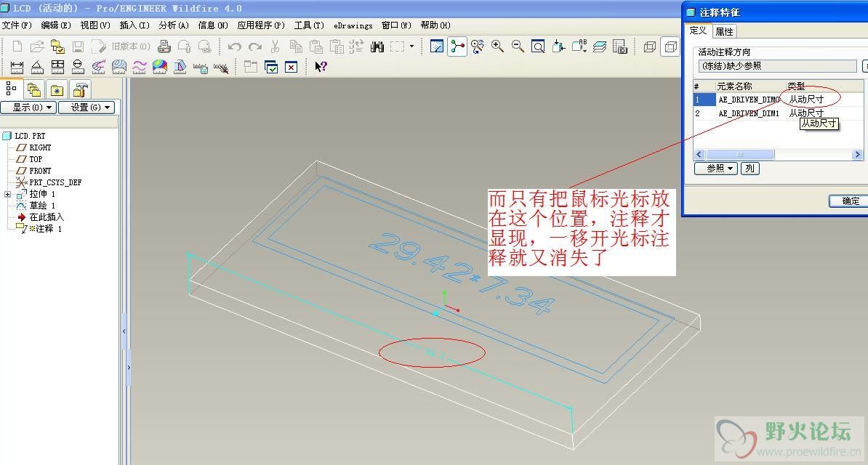The height and width of the screenshot is (465, 868).
Task: Open the 文件(F) menu
Action: 17,25
